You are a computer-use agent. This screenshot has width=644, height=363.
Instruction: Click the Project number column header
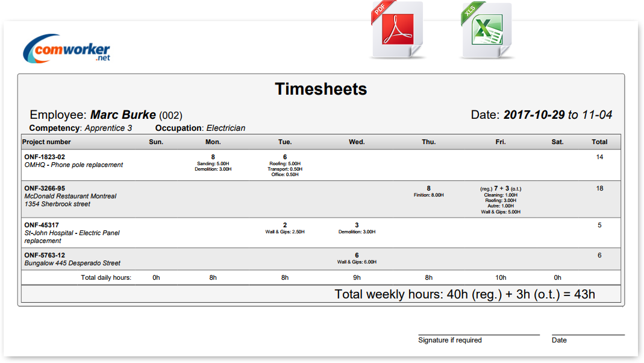pos(46,142)
